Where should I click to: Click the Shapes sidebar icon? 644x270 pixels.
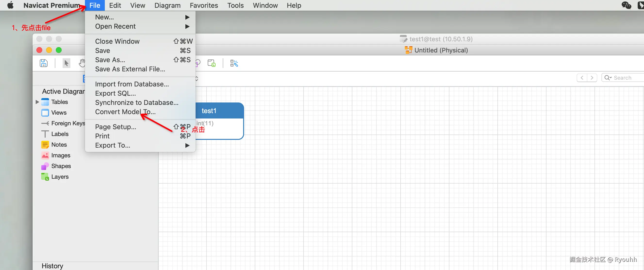(x=45, y=166)
